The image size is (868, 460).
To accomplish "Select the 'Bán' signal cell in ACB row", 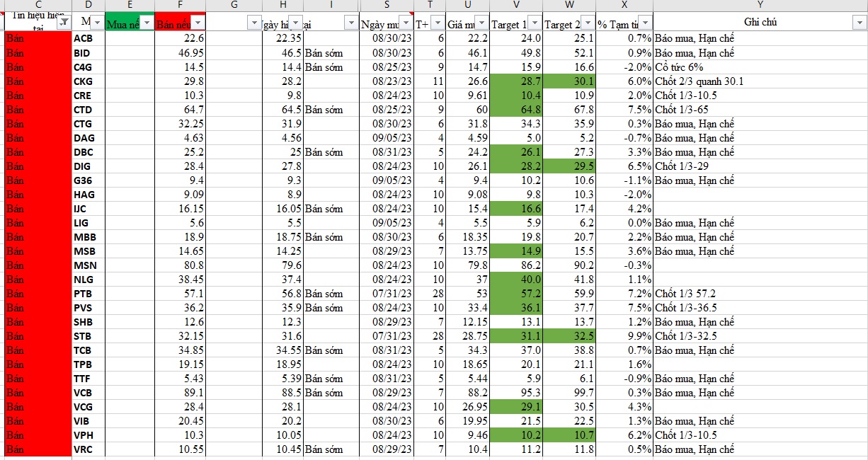I will 38,39.
